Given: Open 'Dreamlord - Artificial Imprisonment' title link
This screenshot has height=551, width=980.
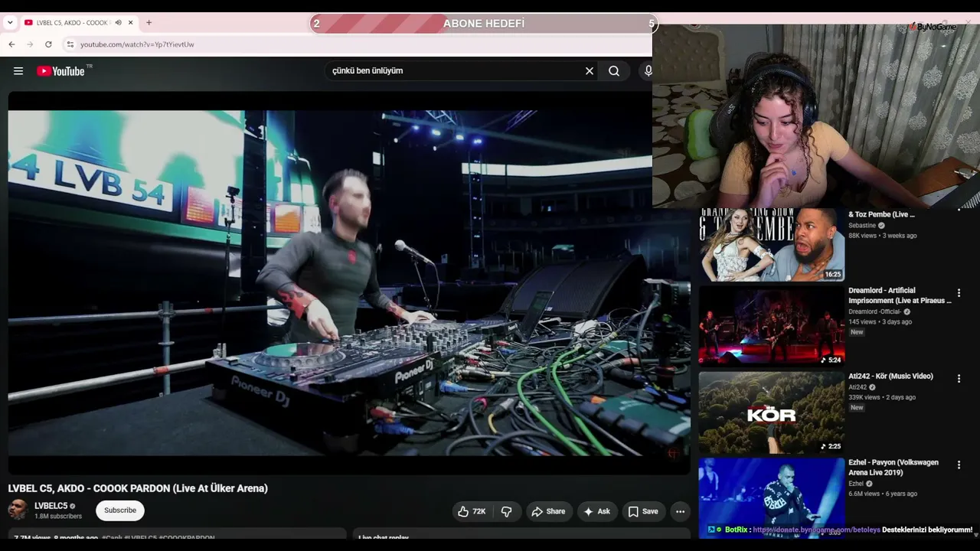Looking at the screenshot, I should point(900,295).
